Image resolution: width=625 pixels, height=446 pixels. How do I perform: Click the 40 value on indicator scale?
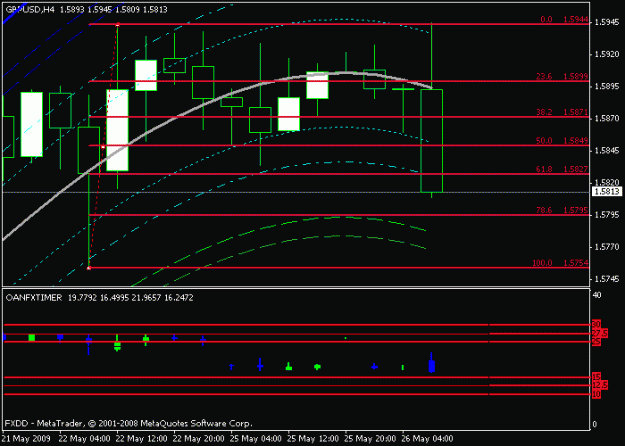(x=597, y=295)
